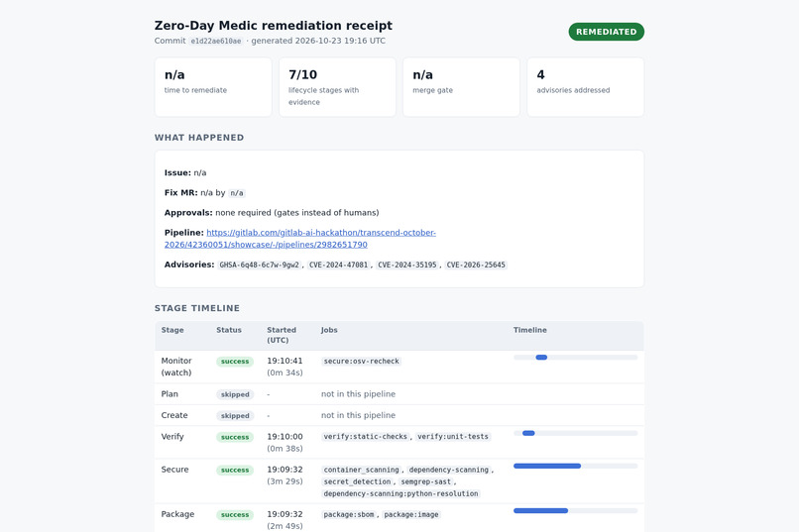Click the Jobs column header
The width and height of the screenshot is (799, 532).
pyautogui.click(x=329, y=330)
